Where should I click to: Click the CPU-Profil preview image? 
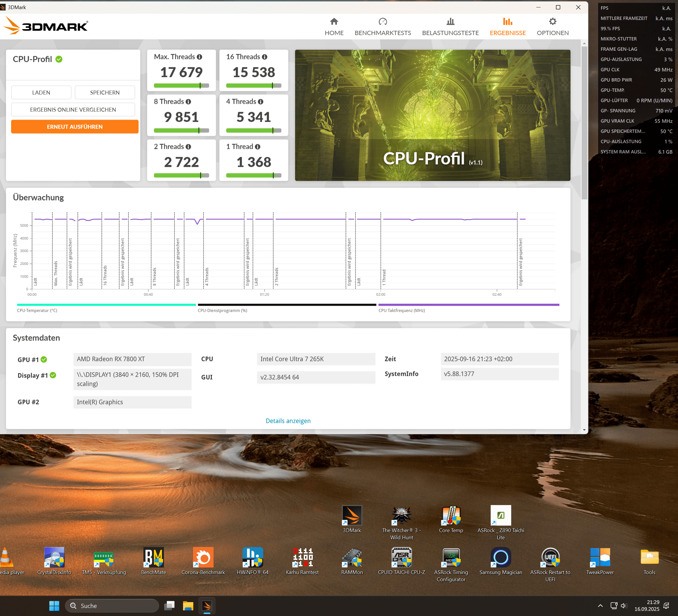pyautogui.click(x=433, y=115)
